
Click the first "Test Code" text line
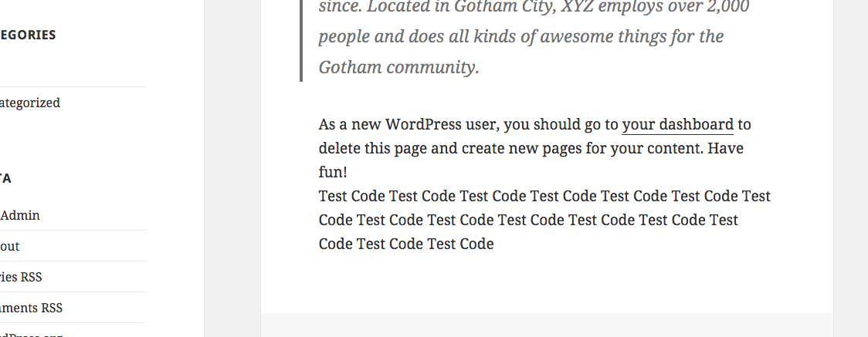pos(544,197)
